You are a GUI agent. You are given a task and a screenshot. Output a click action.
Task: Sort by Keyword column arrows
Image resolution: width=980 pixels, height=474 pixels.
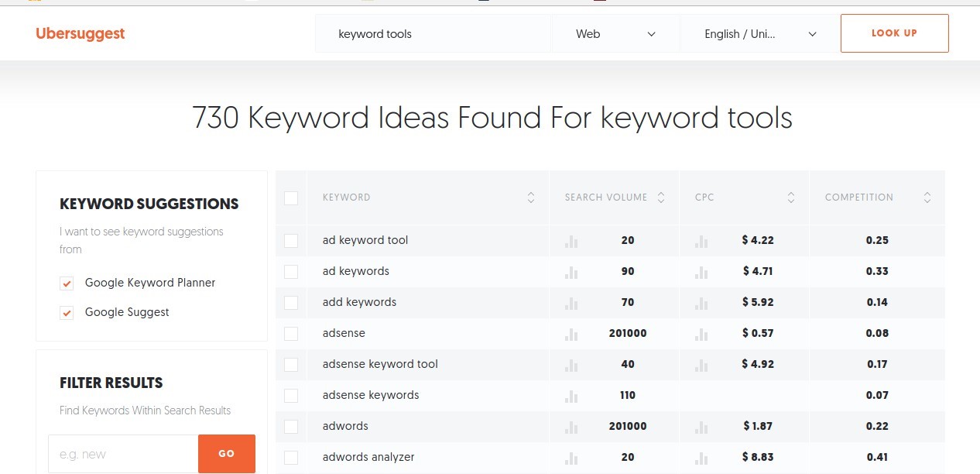click(531, 197)
